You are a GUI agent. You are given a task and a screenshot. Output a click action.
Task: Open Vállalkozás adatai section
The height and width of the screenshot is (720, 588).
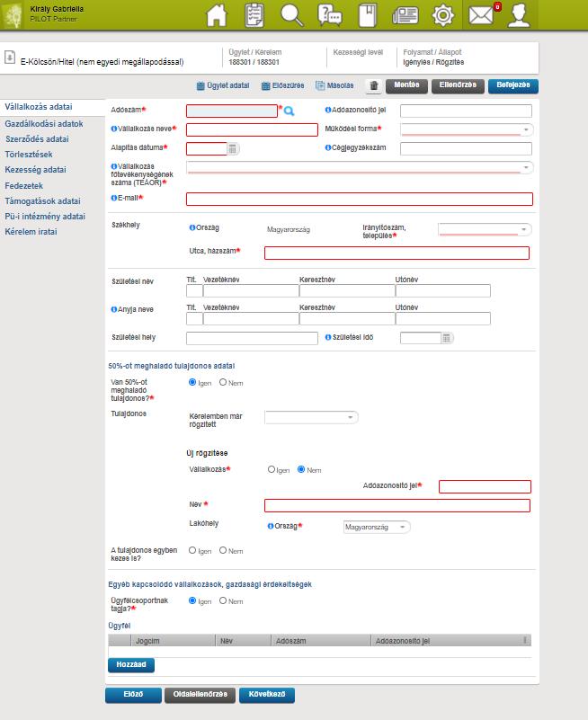pyautogui.click(x=39, y=107)
